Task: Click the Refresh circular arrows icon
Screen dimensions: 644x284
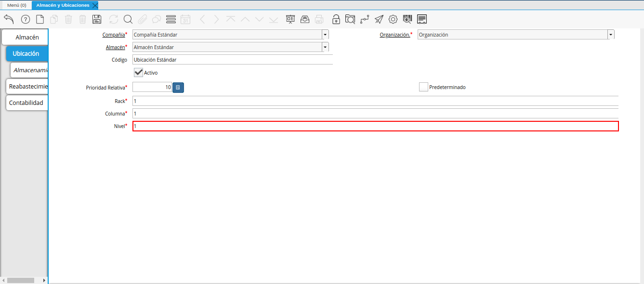Action: (x=114, y=19)
